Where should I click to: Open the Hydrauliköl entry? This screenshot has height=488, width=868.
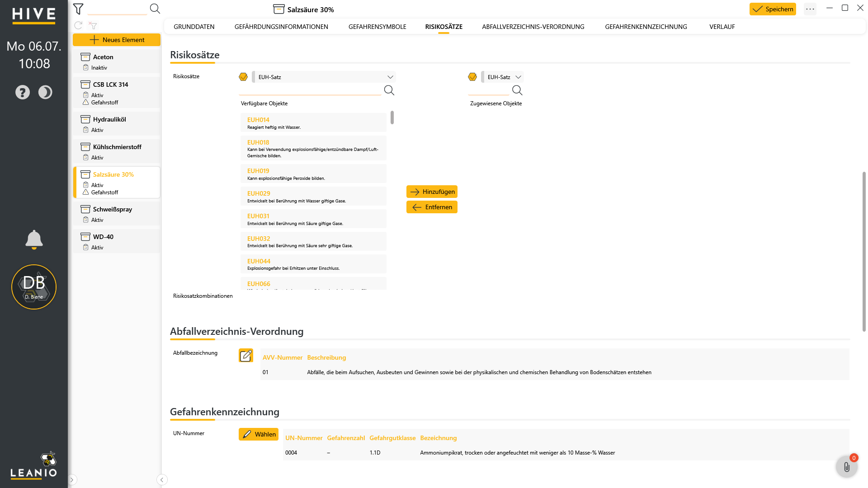(117, 124)
